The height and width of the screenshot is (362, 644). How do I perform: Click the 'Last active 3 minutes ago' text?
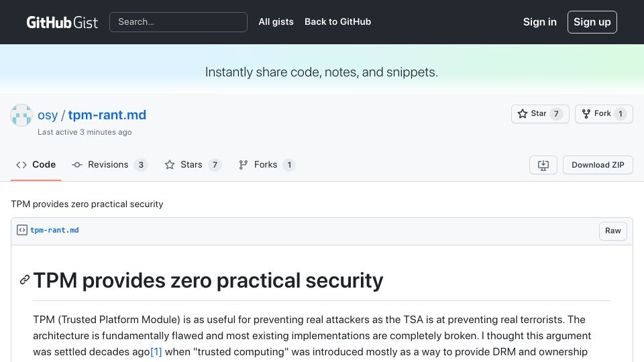85,132
